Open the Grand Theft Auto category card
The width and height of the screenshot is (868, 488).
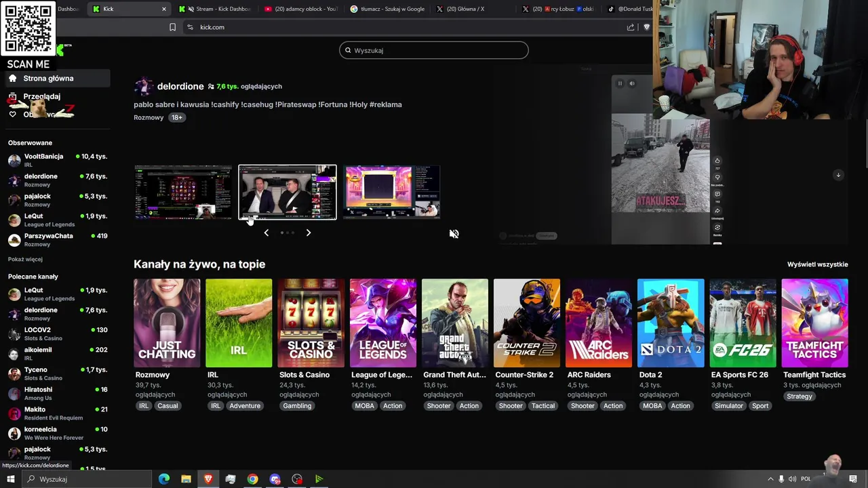(454, 323)
